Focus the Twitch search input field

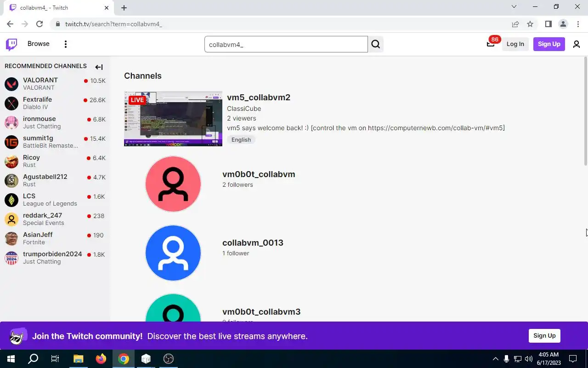point(286,44)
